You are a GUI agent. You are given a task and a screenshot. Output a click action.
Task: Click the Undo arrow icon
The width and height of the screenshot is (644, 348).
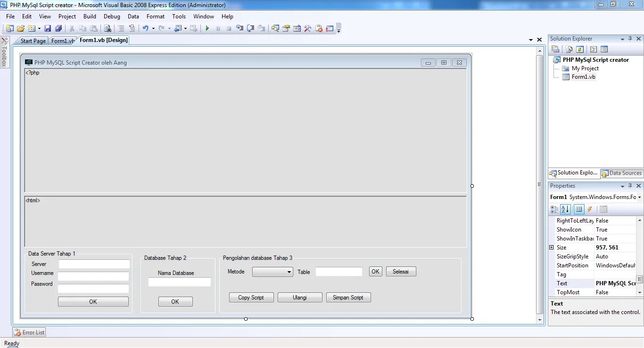pyautogui.click(x=145, y=29)
